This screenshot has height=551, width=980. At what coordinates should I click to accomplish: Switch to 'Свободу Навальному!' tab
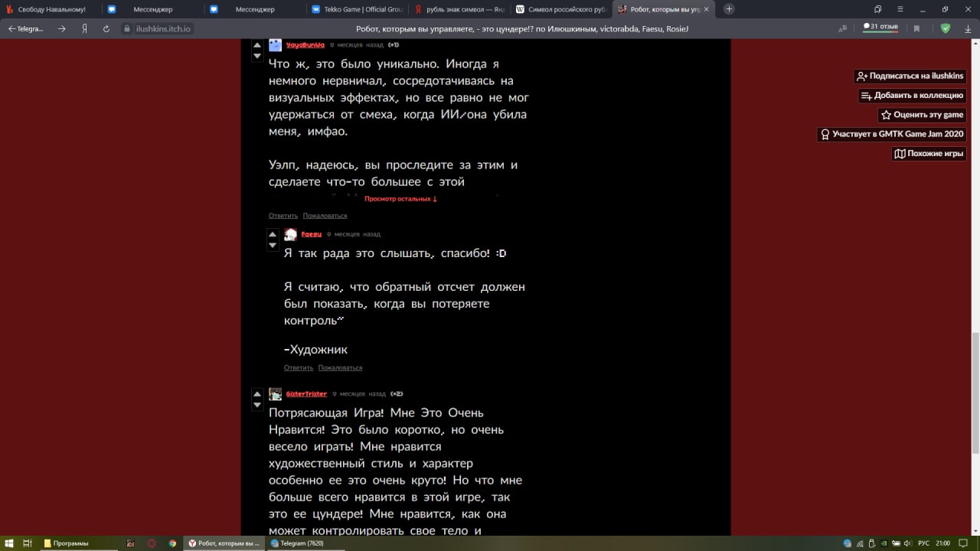[x=51, y=9]
